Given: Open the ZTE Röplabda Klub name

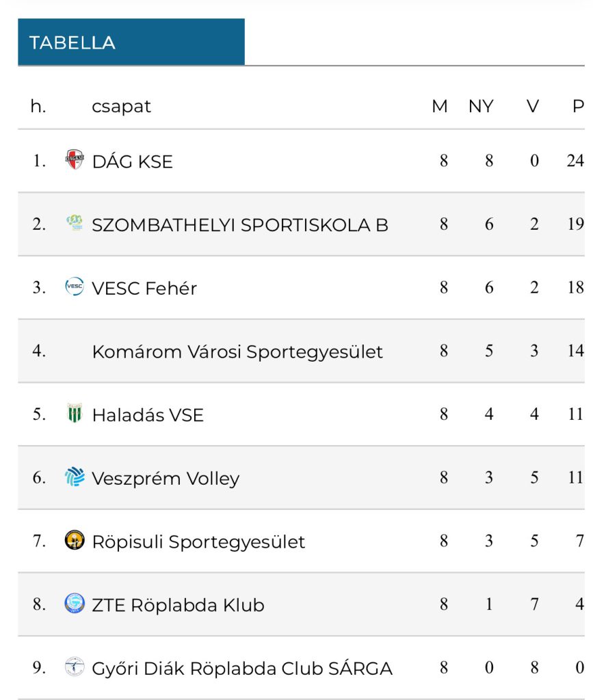Looking at the screenshot, I should (178, 605).
